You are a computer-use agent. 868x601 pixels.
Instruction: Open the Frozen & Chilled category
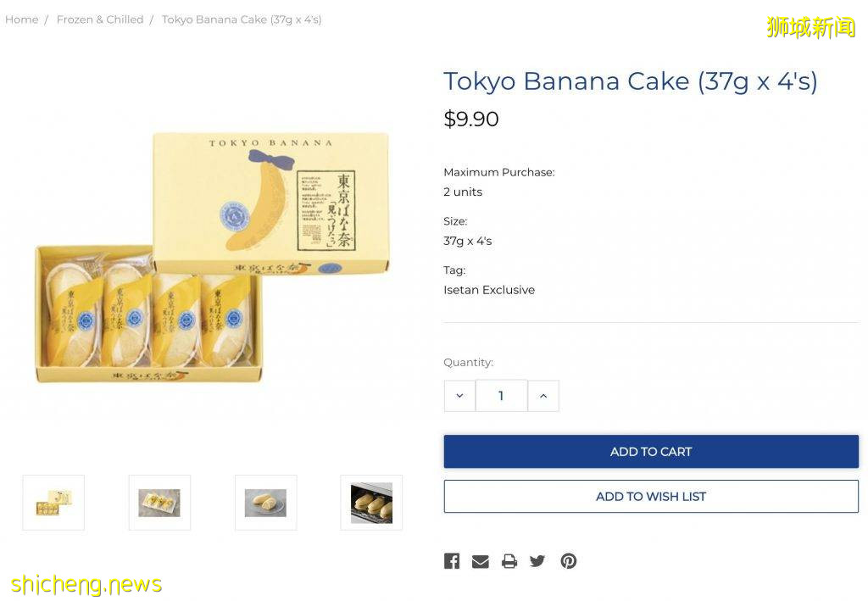click(x=99, y=19)
